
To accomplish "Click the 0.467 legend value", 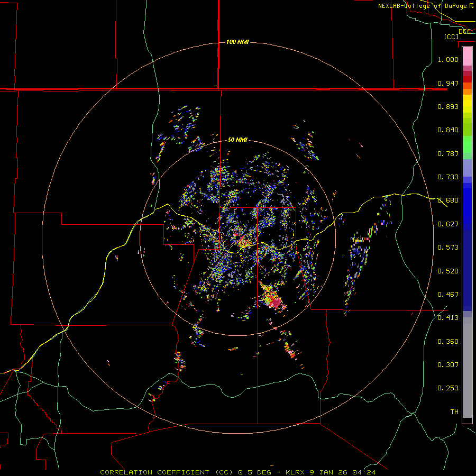I will coord(448,295).
